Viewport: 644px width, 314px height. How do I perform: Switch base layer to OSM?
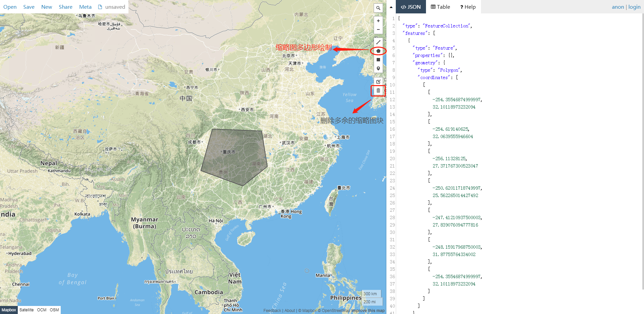54,310
